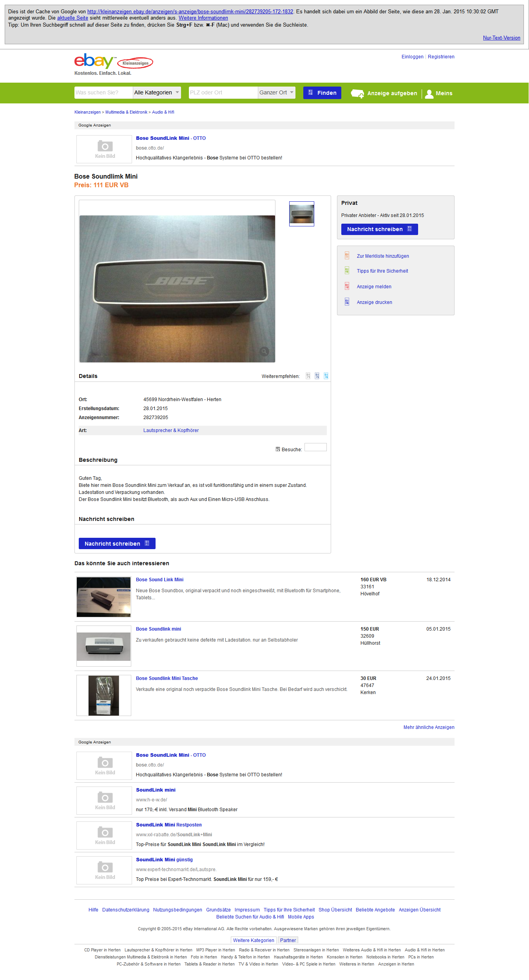Click the Anzeige melden icon
Viewport: 529px width, 980px height.
[x=347, y=286]
